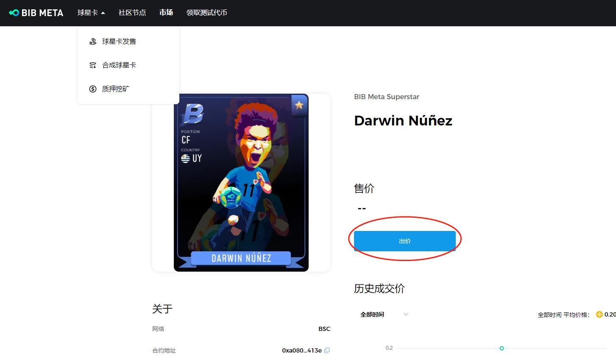Screen dimensions: 616x364
Task: Switch to the 市场 tab
Action: [166, 13]
